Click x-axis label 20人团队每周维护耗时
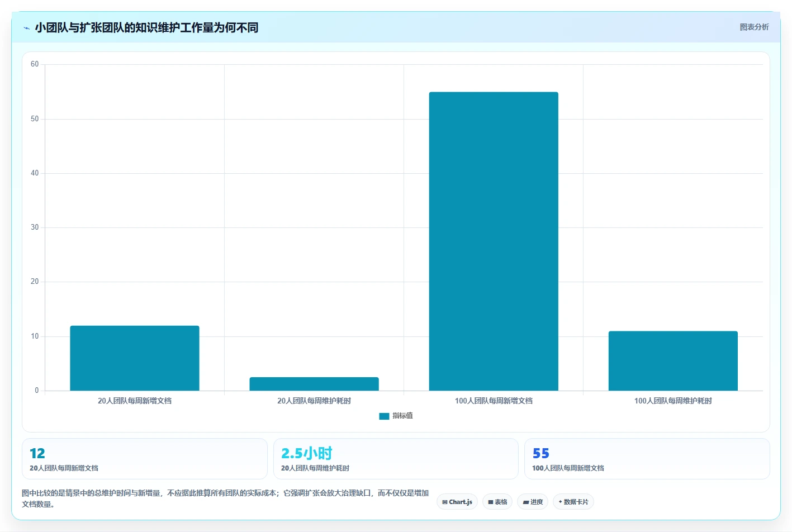This screenshot has width=792, height=532. [x=314, y=401]
